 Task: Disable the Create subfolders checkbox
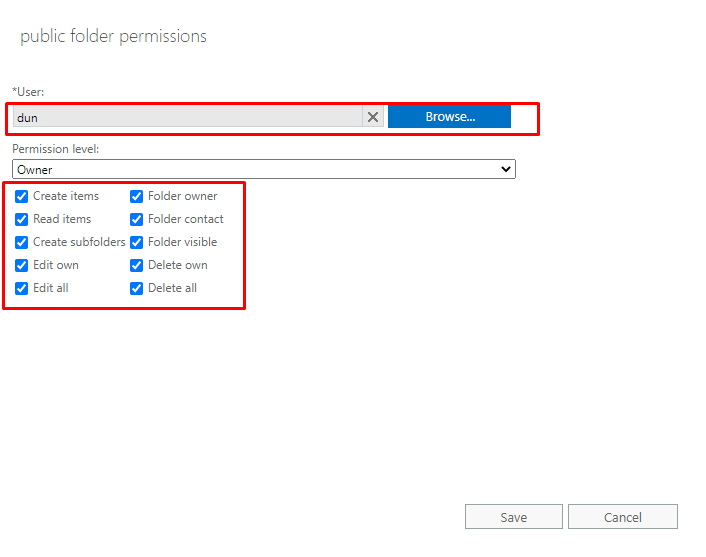[22, 242]
